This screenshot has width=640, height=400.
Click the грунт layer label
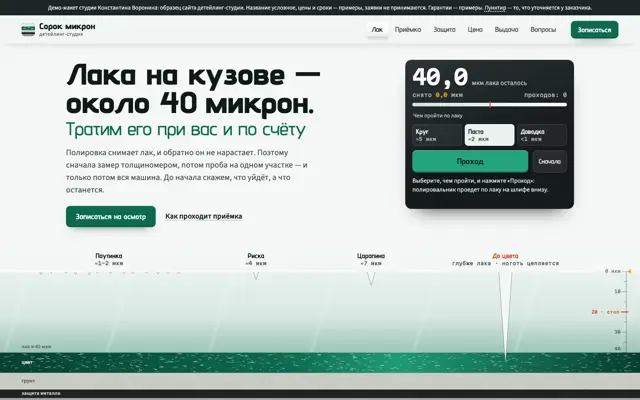pos(28,381)
